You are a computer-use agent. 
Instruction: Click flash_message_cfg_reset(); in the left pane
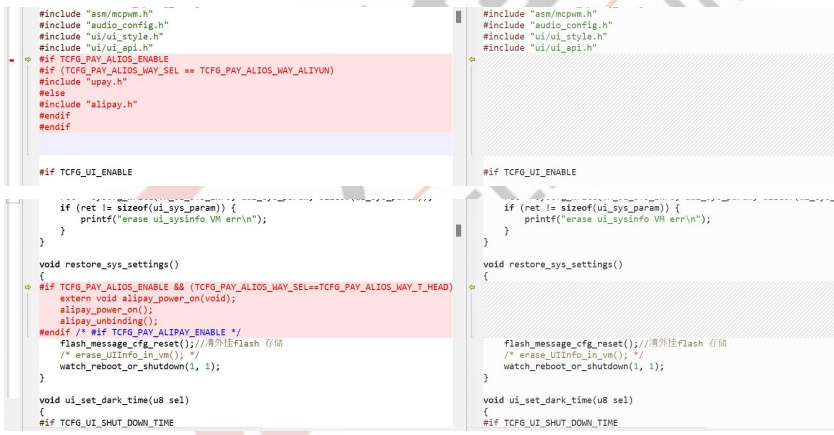pyautogui.click(x=127, y=344)
